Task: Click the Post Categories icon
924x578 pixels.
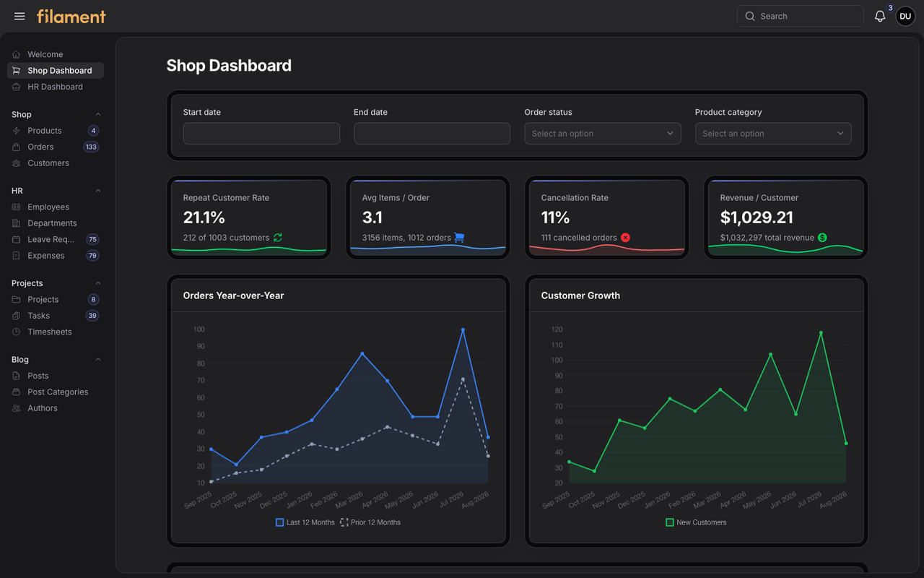Action: point(17,392)
